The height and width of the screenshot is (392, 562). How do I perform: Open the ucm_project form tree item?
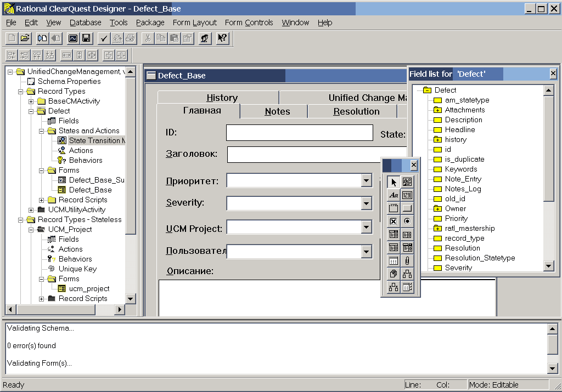click(x=89, y=288)
